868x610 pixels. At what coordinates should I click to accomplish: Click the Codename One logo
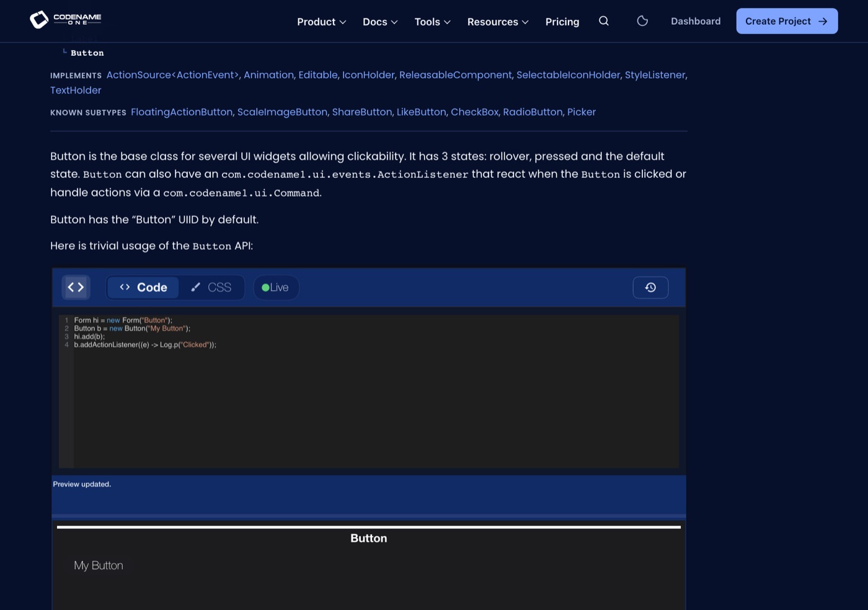coord(66,20)
